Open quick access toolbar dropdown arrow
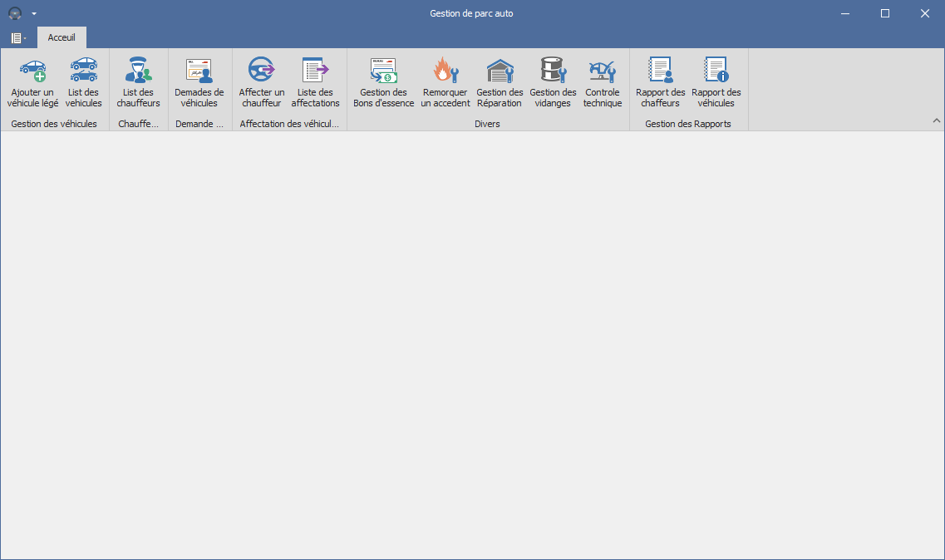The image size is (945, 560). click(x=34, y=13)
